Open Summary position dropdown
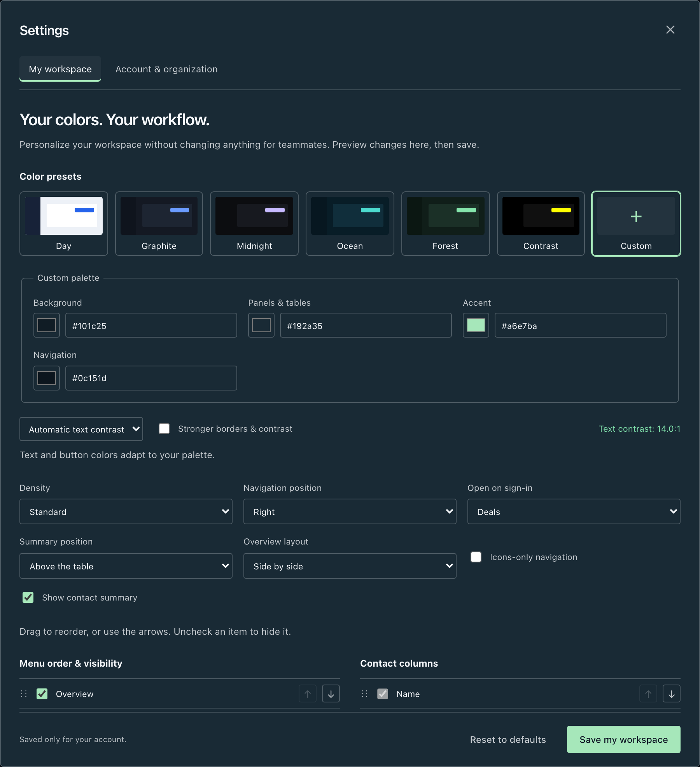This screenshot has width=700, height=767. point(126,566)
